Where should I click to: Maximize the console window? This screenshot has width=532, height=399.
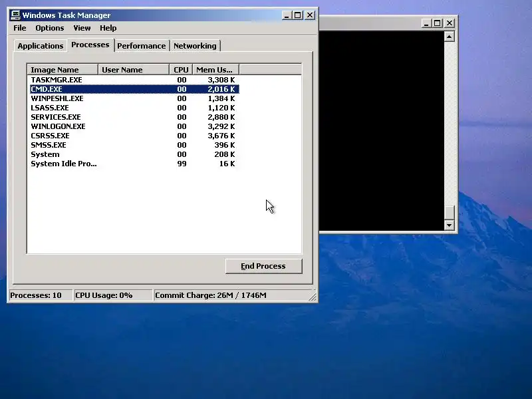pyautogui.click(x=438, y=23)
